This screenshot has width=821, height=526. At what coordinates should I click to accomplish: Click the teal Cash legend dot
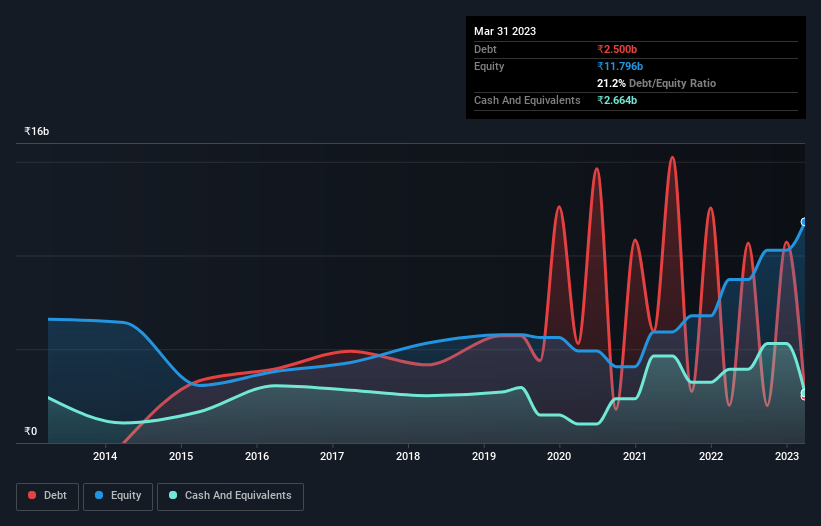(x=173, y=495)
